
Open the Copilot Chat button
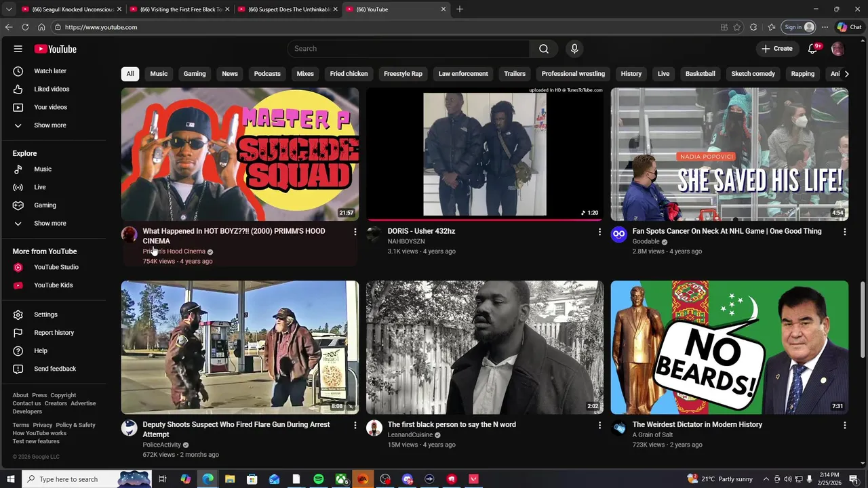click(849, 27)
